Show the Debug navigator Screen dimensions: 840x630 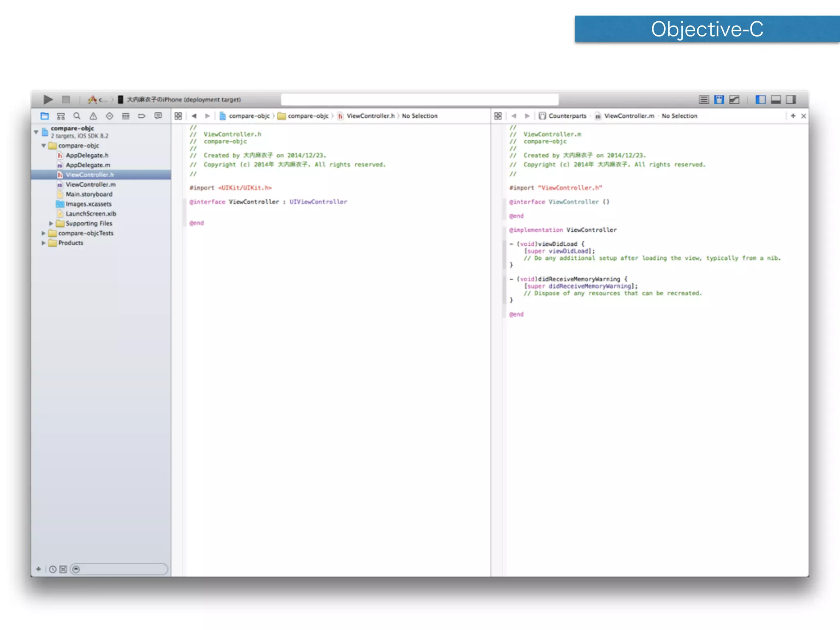126,116
